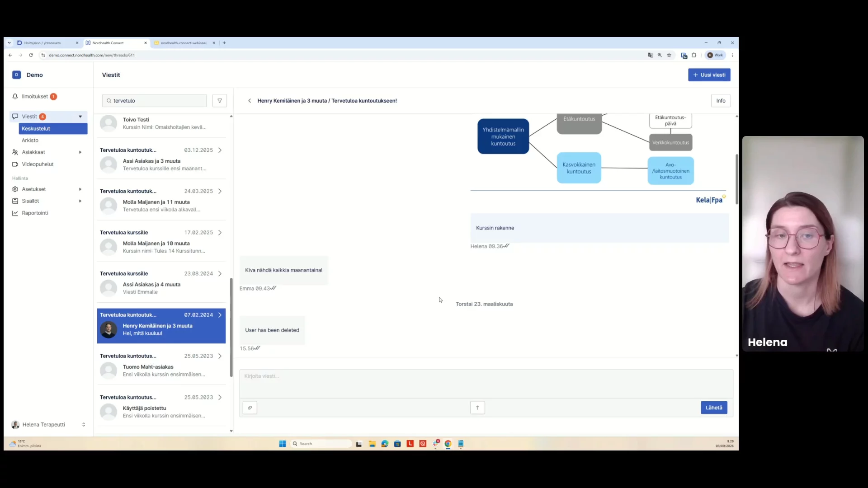Screen dimensions: 868x488
Task: Collapse the Viestit menu arrow
Action: [80, 117]
